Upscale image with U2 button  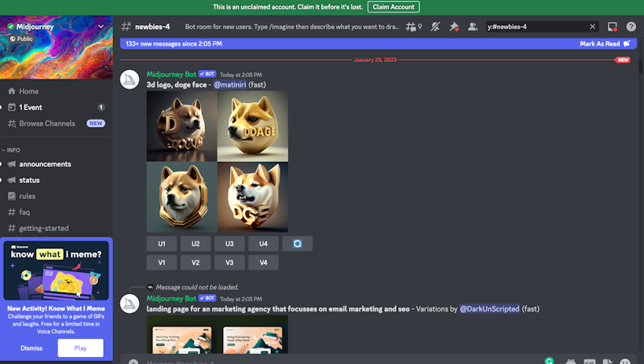click(196, 244)
